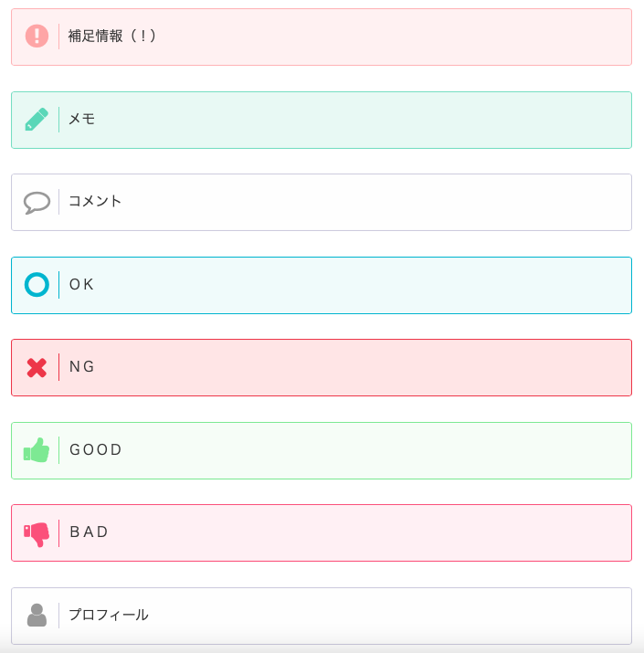Click empty area inside the white comment box
This screenshot has width=644, height=653.
pyautogui.click(x=365, y=202)
